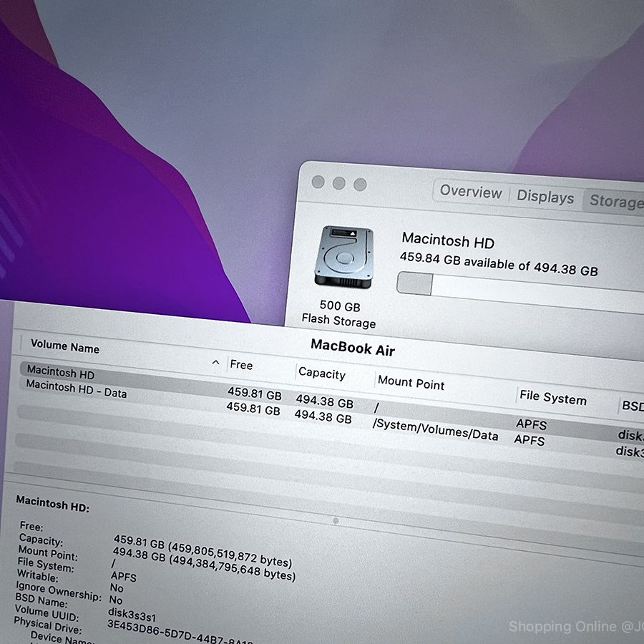Select the Macintosh HD volume row
Image resolution: width=644 pixels, height=644 pixels.
[x=332, y=399]
